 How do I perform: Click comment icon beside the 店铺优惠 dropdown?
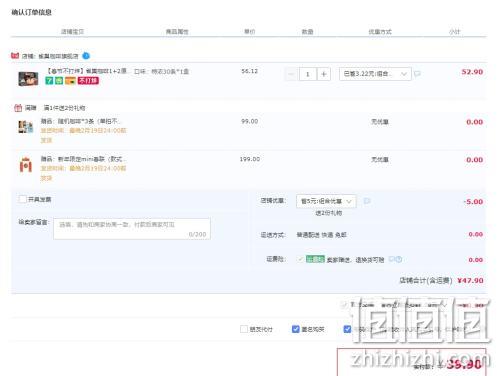coord(367,201)
